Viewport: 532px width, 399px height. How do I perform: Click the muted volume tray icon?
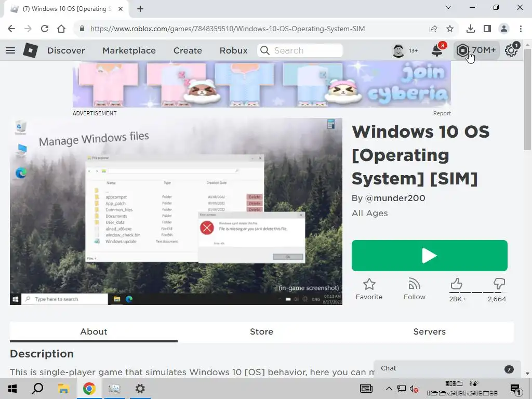pos(414,389)
